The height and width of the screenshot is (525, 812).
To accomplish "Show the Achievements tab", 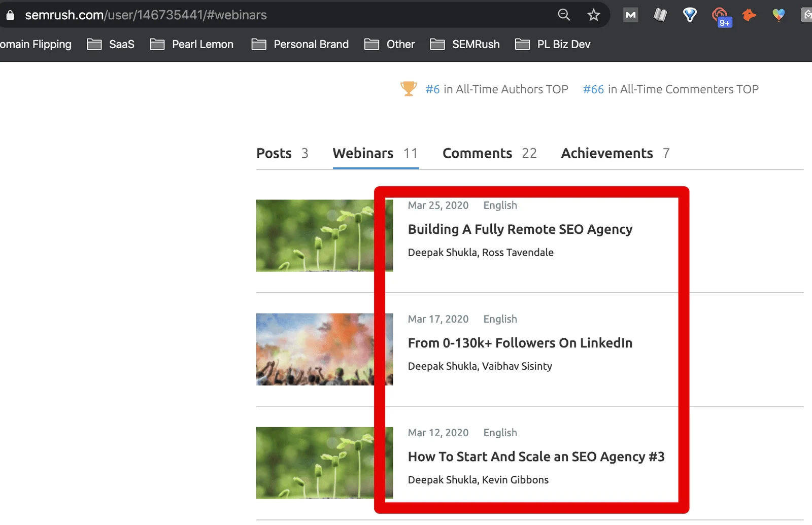I will click(x=615, y=153).
